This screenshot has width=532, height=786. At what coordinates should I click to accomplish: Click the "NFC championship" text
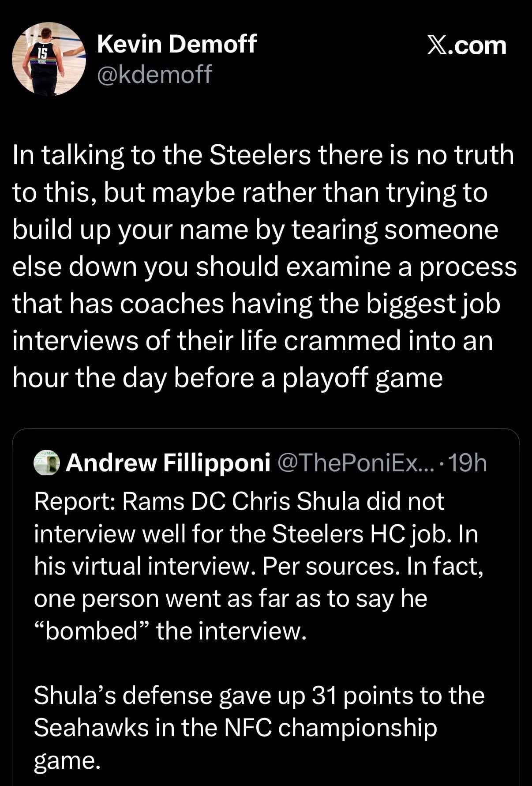coord(330,728)
